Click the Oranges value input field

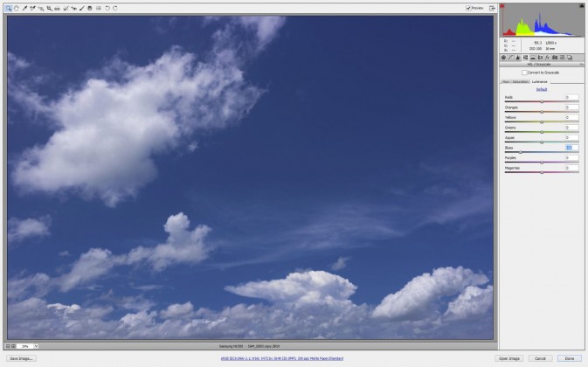[572, 107]
